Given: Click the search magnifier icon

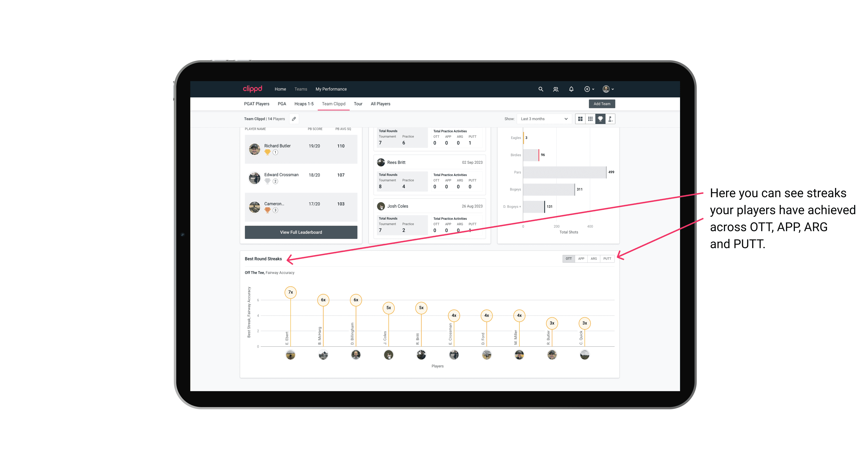Looking at the screenshot, I should [540, 89].
